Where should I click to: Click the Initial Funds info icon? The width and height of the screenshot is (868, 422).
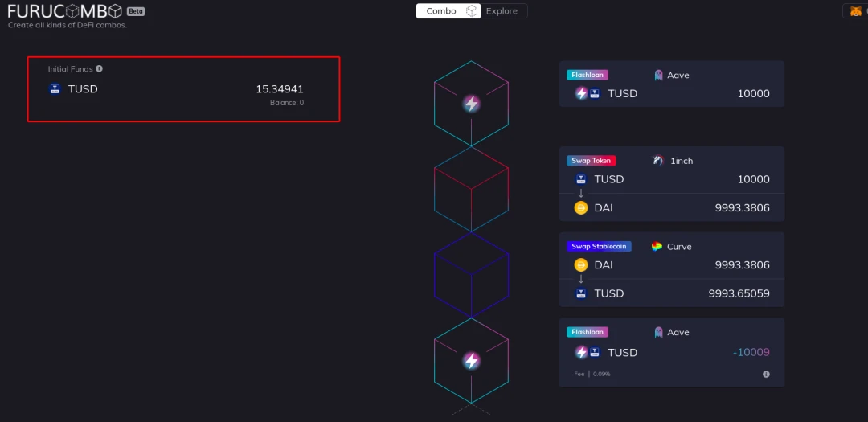99,68
